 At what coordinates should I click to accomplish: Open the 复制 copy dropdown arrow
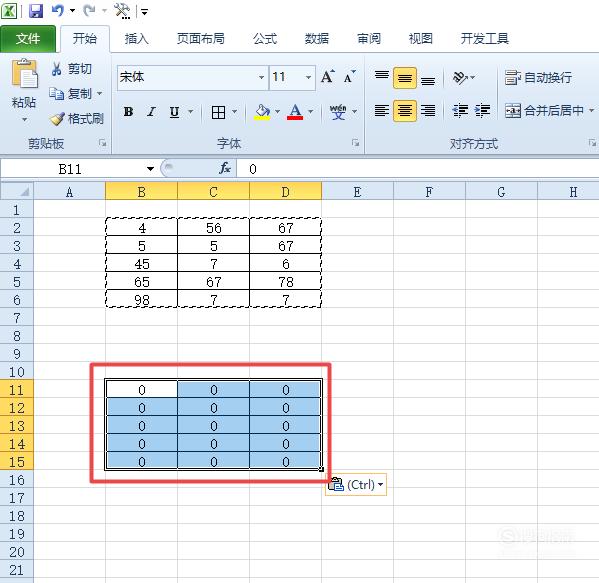tap(100, 94)
